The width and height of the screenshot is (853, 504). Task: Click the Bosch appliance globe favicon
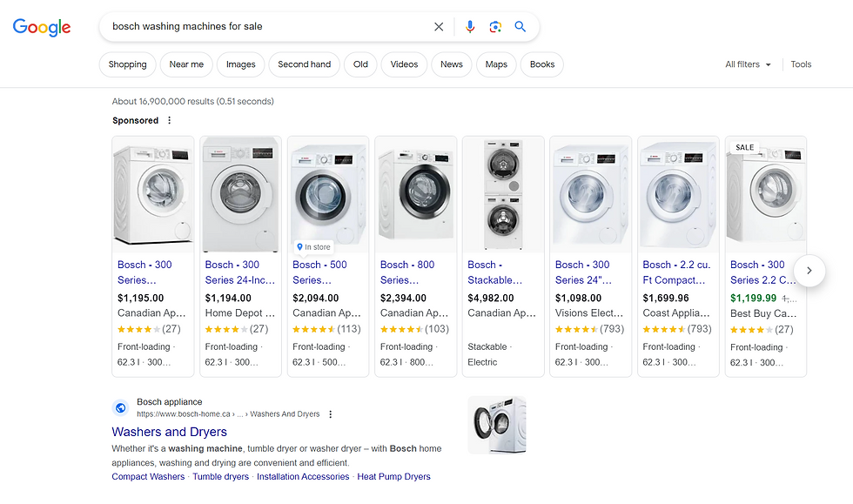point(121,407)
